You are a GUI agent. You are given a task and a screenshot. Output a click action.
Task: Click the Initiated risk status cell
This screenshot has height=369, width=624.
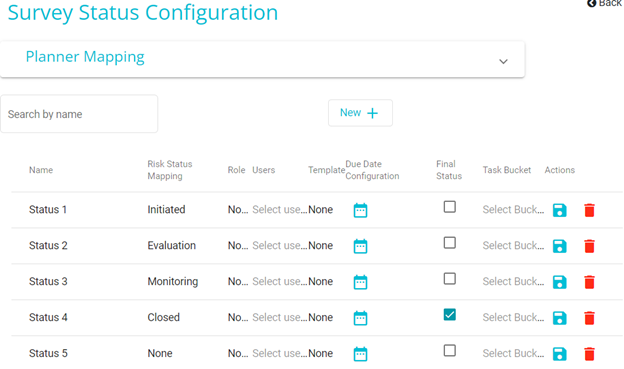166,209
